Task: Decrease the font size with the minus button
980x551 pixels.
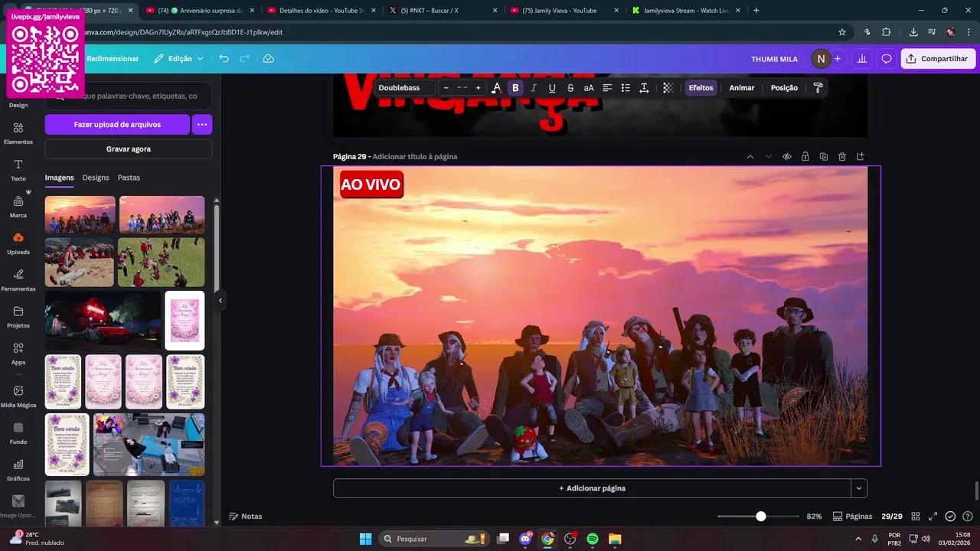Action: 446,88
